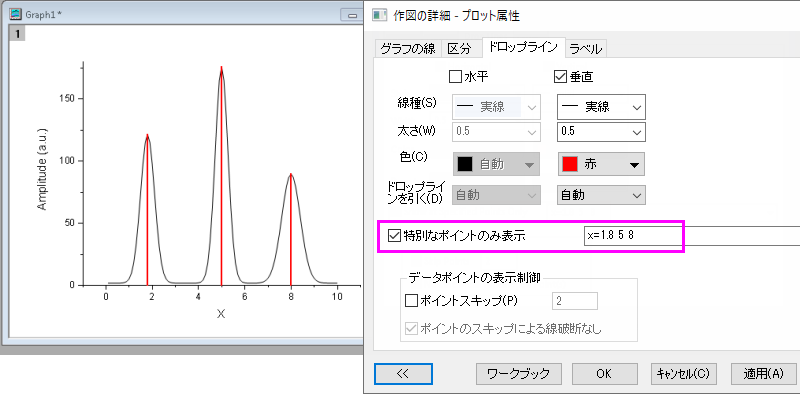Select layer 1 icon in Graph1
This screenshot has height=394, width=800.
coord(18,34)
